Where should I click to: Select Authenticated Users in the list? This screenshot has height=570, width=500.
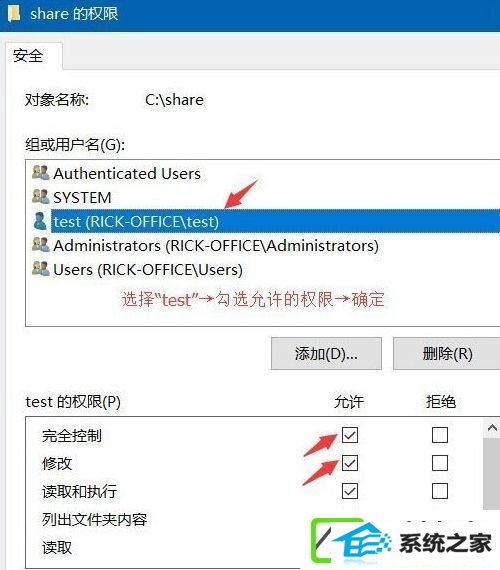(127, 173)
